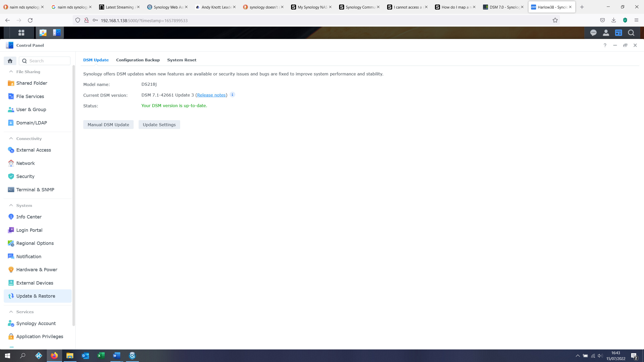Open the DSM user options menu
The height and width of the screenshot is (362, 644).
606,33
